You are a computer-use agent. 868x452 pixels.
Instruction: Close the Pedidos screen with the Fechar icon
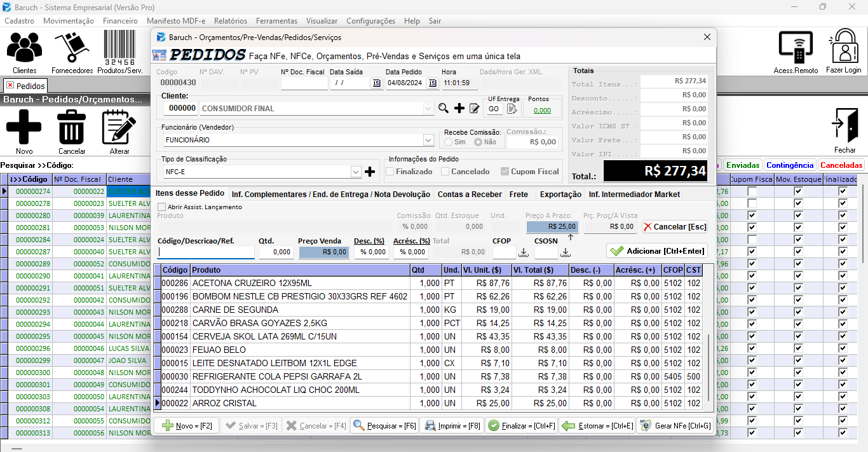click(x=844, y=126)
